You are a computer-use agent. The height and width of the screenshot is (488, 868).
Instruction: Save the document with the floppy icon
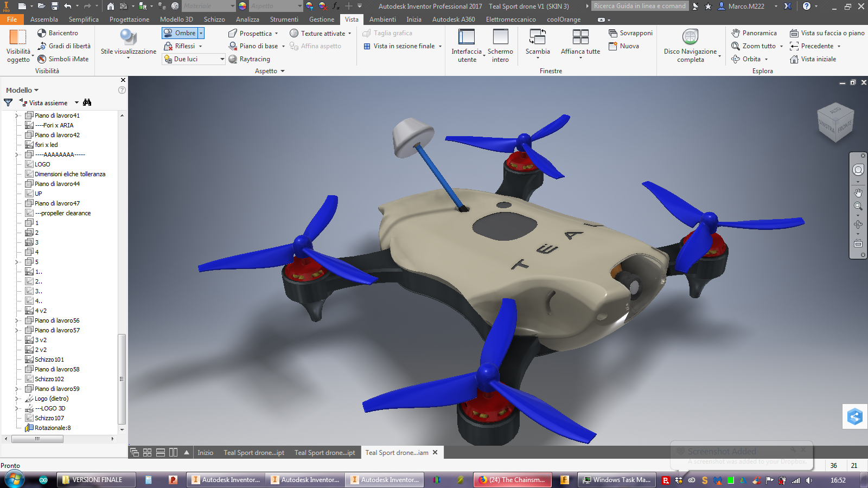coord(55,6)
